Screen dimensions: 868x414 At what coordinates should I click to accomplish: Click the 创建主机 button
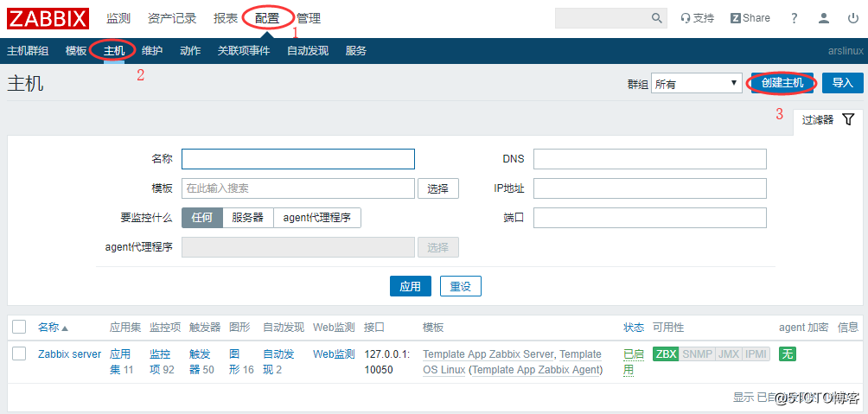782,83
